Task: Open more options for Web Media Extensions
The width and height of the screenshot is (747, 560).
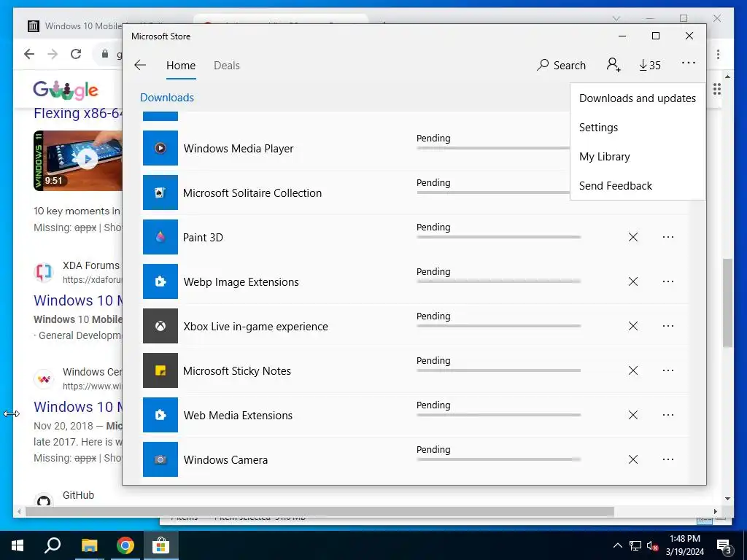Action: coord(668,415)
